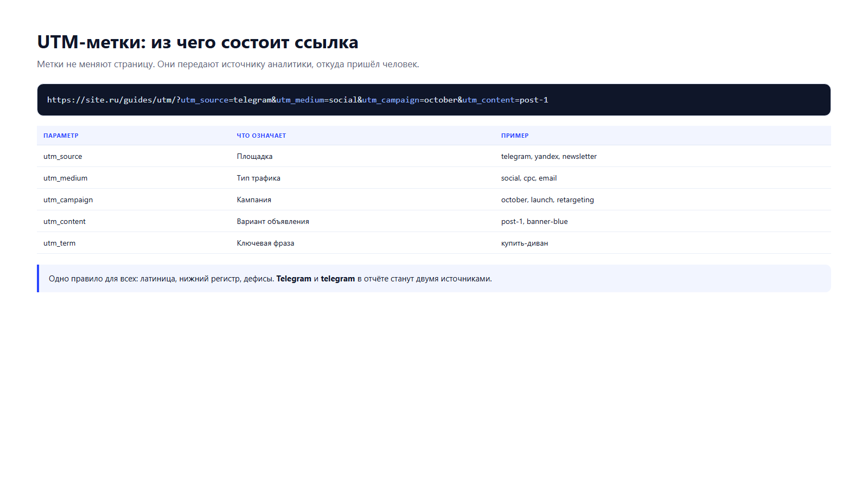Click the "ЧТО ОЗНАЧАЕТ" column header

pyautogui.click(x=261, y=136)
